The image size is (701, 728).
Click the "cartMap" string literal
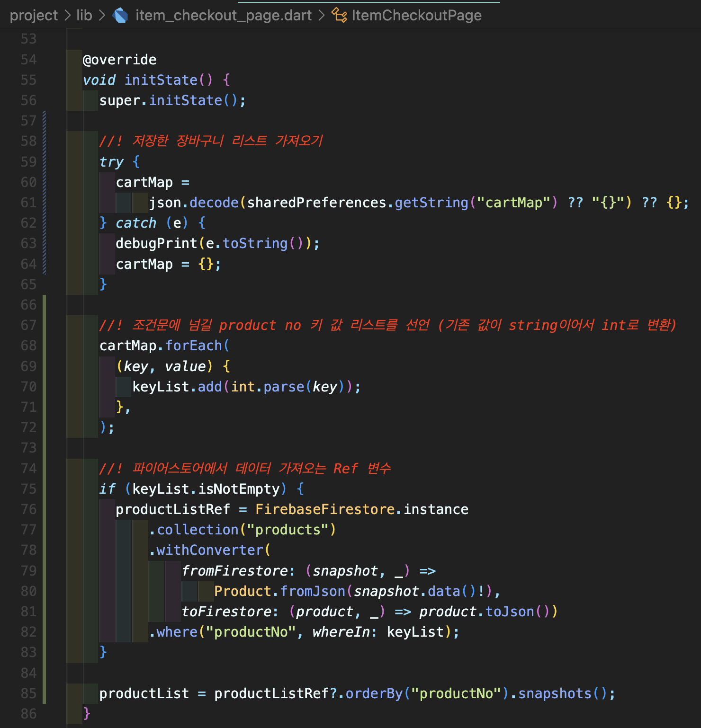[513, 203]
